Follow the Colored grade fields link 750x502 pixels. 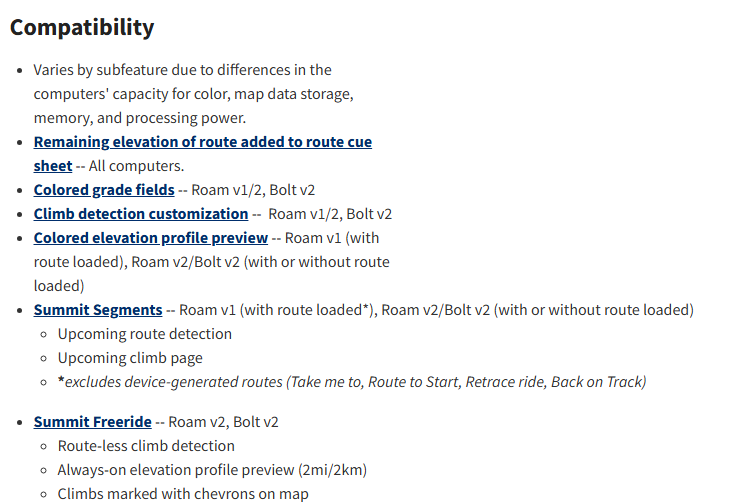click(104, 190)
